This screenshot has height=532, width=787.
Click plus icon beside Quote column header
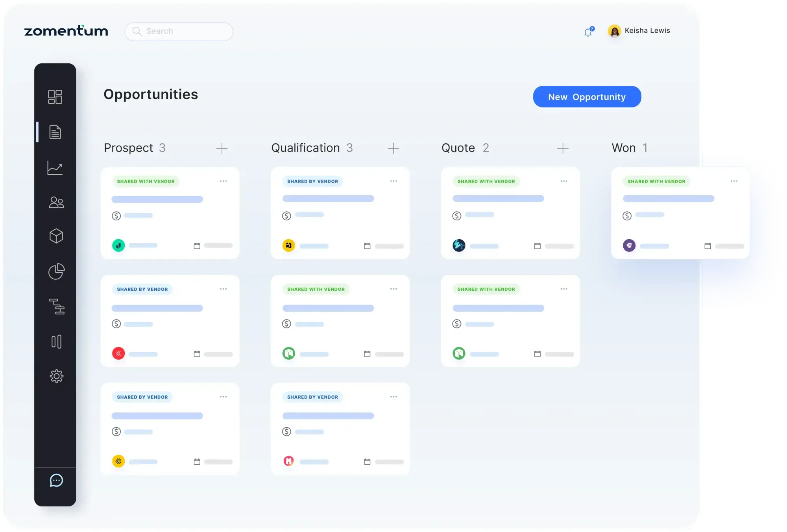(x=563, y=148)
